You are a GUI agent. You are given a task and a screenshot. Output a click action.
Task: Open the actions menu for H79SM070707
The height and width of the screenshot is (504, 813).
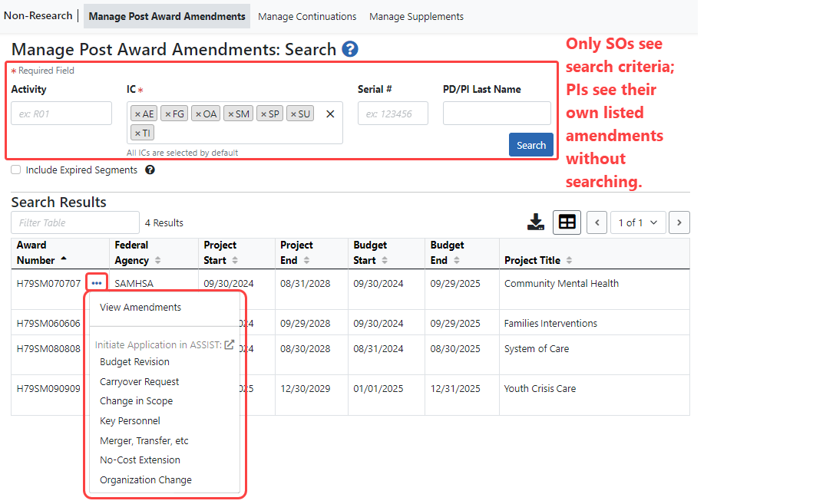(96, 282)
